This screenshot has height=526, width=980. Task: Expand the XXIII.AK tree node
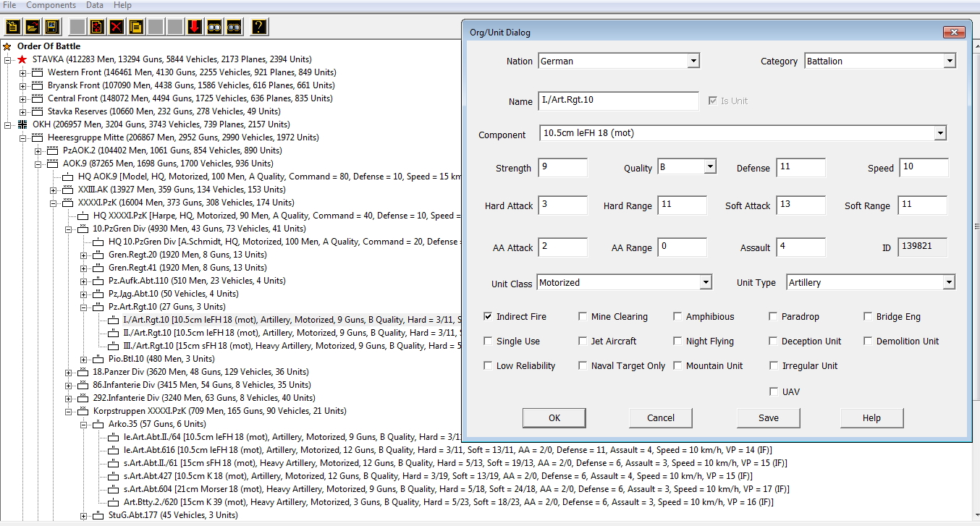(54, 190)
